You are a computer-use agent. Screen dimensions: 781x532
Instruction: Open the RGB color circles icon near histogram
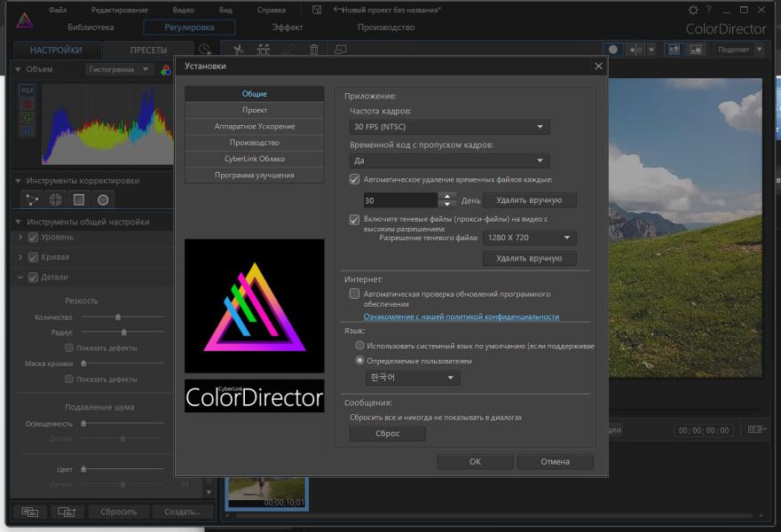click(x=166, y=70)
